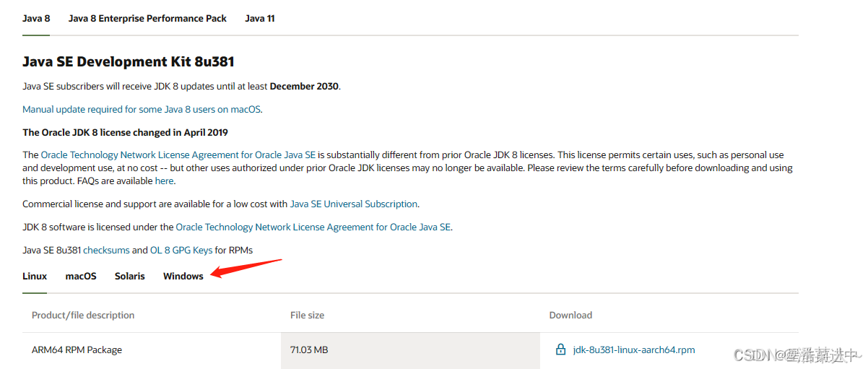Click the 'Download' column header
Viewport: 868px width, 369px height.
pos(570,315)
